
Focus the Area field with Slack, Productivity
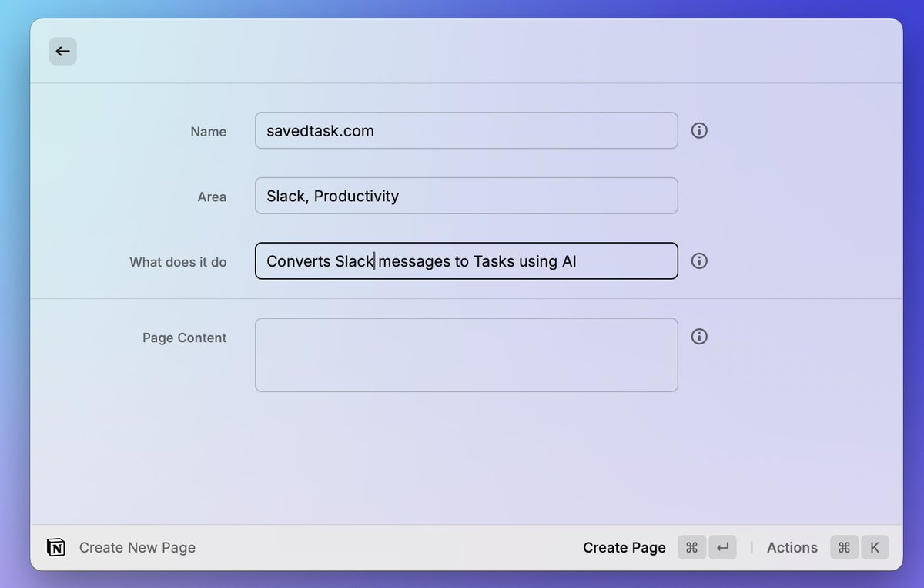click(x=467, y=196)
